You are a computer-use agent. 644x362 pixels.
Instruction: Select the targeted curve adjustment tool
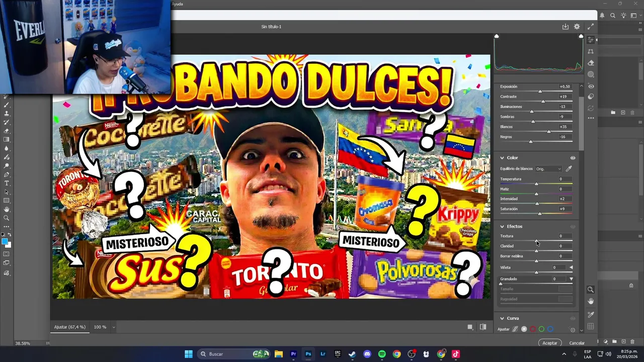573,330
